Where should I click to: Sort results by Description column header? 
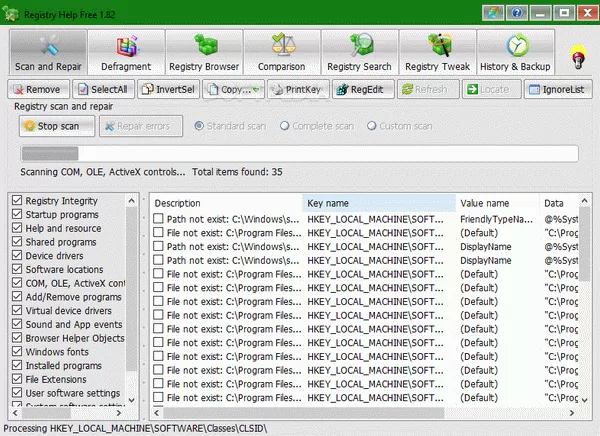tap(227, 203)
